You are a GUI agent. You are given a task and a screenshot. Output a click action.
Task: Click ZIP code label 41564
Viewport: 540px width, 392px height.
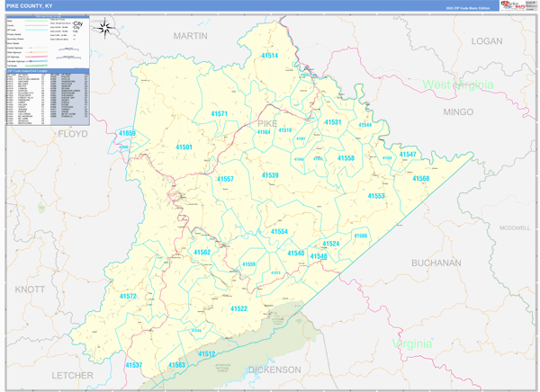(264, 132)
